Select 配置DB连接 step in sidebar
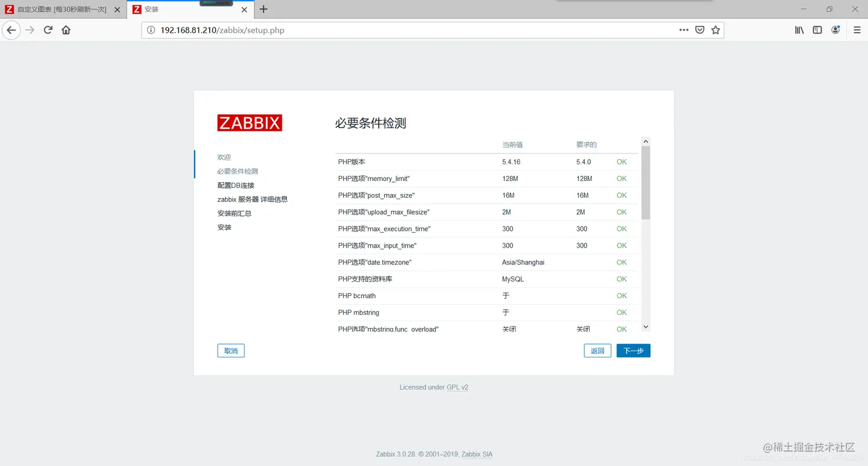The width and height of the screenshot is (868, 466). pos(236,185)
